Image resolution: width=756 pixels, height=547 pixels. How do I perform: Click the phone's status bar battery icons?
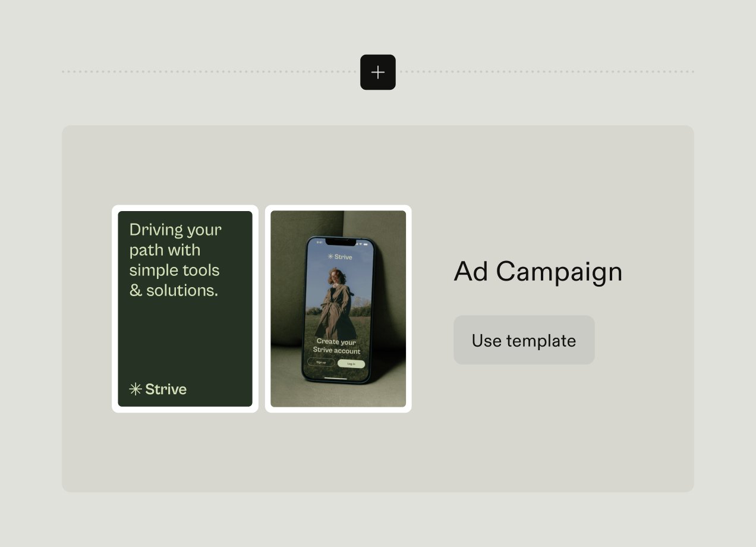tap(361, 243)
